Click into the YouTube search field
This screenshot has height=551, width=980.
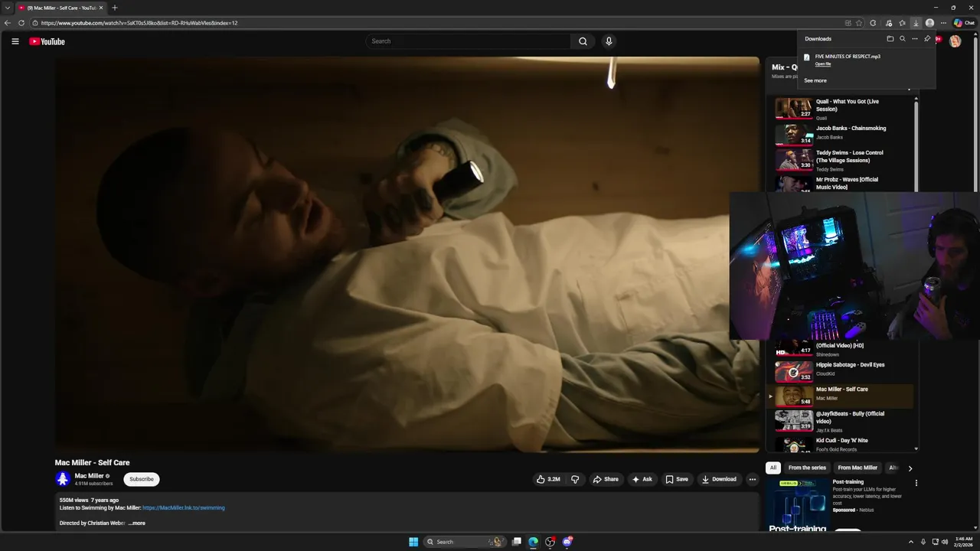tap(468, 41)
